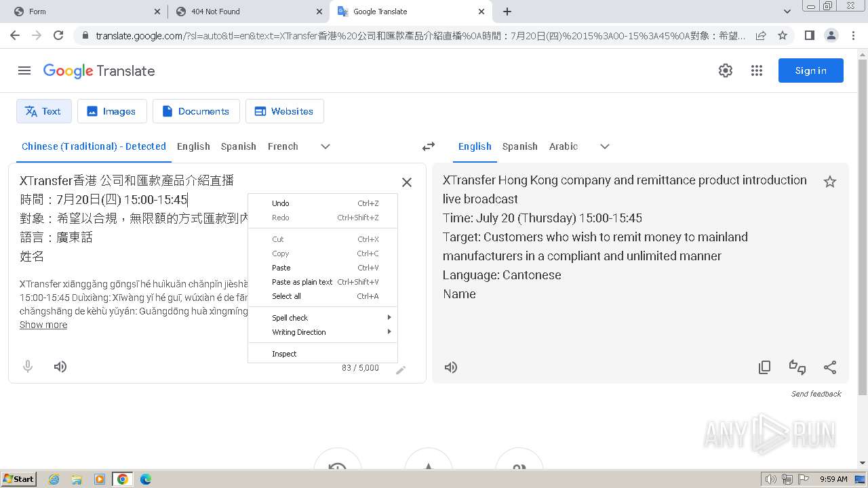Reload the page
Image resolution: width=868 pixels, height=488 pixels.
tap(58, 35)
